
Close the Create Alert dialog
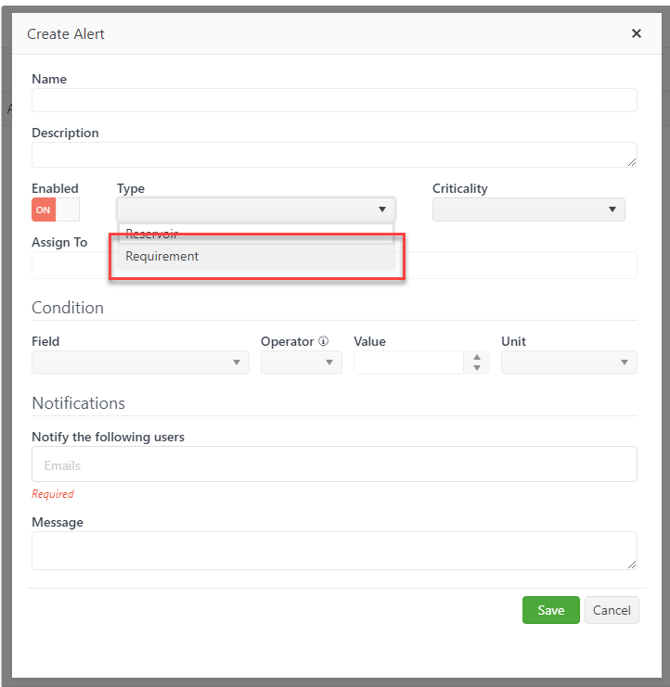click(636, 33)
